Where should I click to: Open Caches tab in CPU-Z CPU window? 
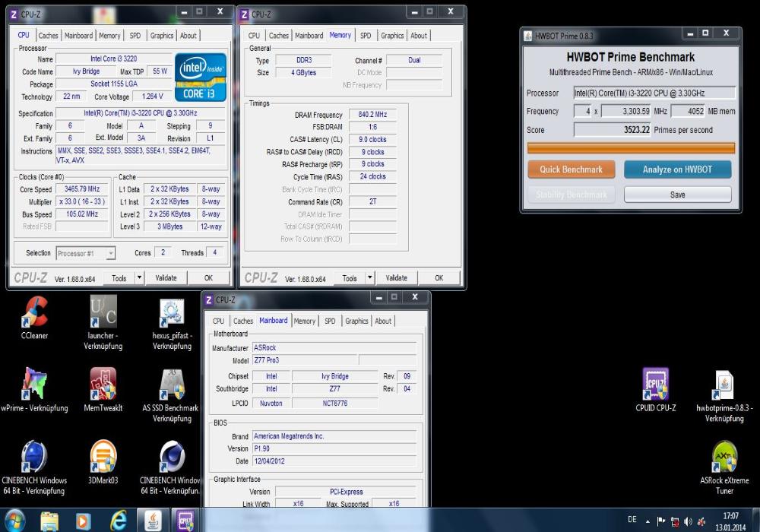[x=48, y=36]
